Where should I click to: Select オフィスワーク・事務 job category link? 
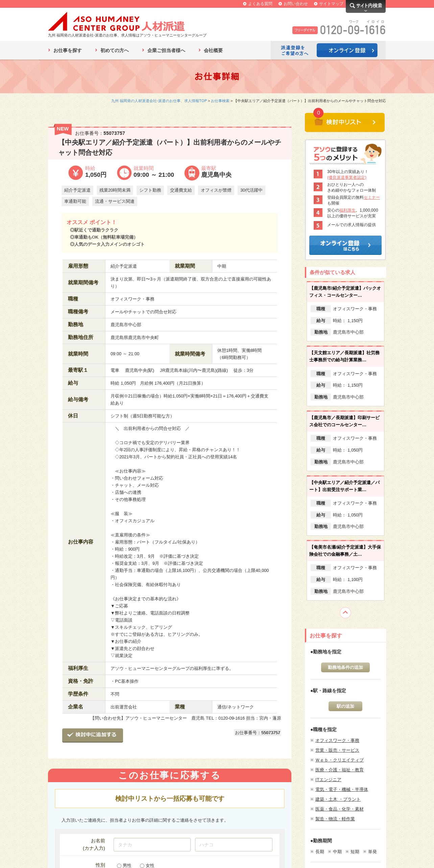tap(337, 740)
